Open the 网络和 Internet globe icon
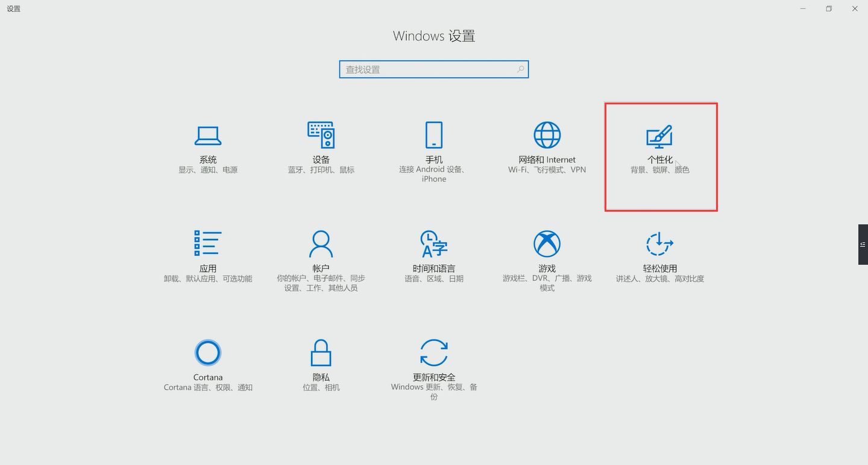Viewport: 868px width, 465px height. [x=547, y=135]
